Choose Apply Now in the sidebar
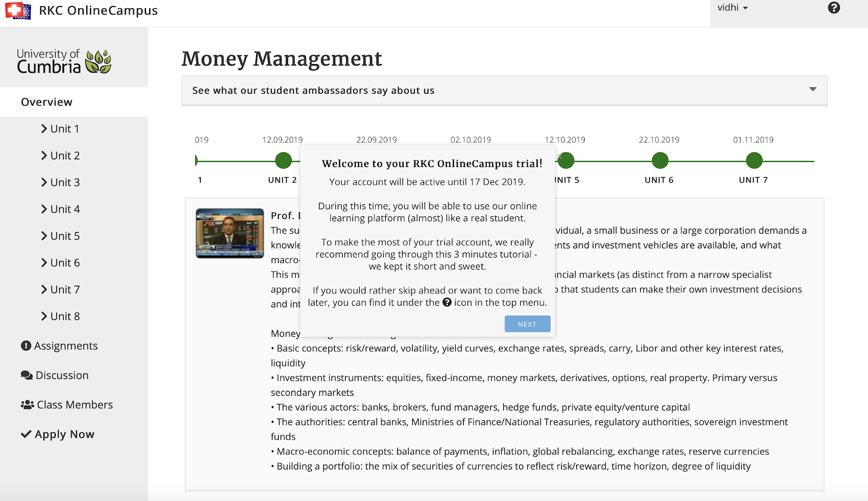The image size is (868, 501). pyautogui.click(x=58, y=434)
